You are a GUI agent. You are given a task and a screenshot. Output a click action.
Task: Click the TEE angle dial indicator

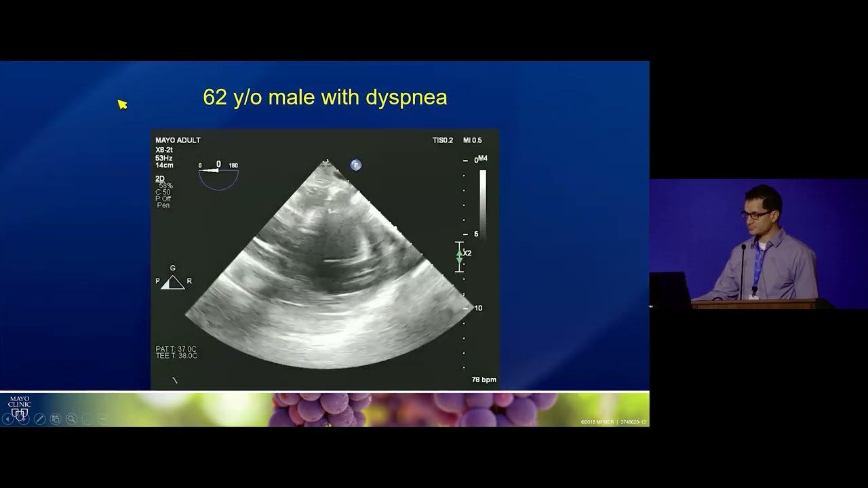click(218, 175)
